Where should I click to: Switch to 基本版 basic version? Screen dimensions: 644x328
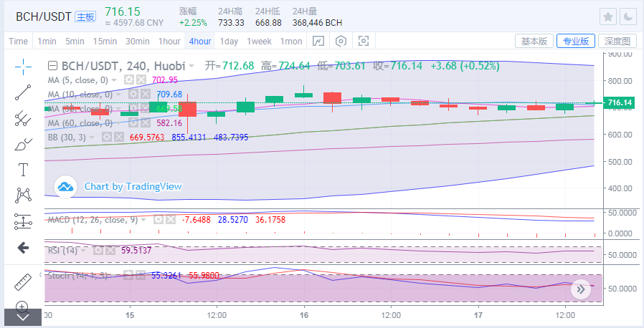click(534, 41)
